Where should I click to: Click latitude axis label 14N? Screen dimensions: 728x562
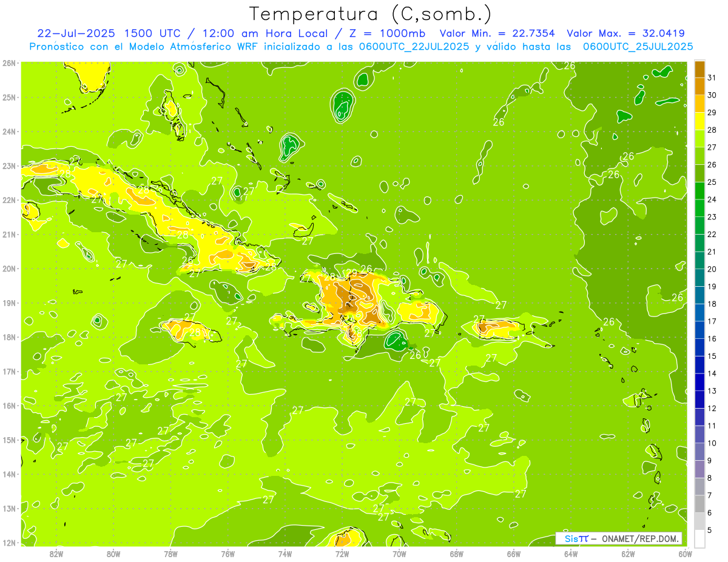point(9,474)
